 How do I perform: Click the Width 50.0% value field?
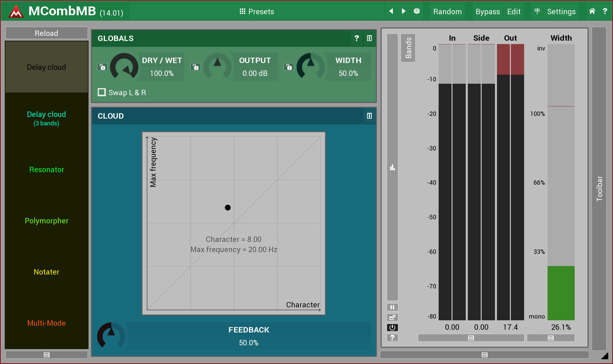[x=348, y=73]
